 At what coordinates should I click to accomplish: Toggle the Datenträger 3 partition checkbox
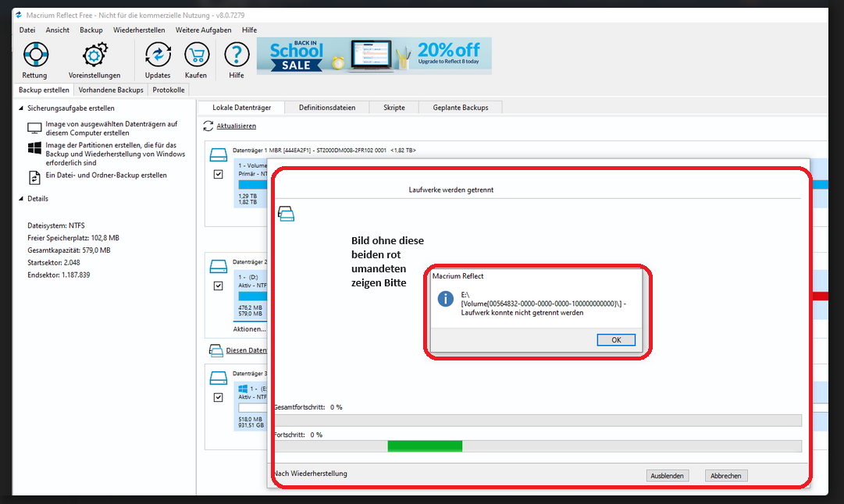[218, 397]
